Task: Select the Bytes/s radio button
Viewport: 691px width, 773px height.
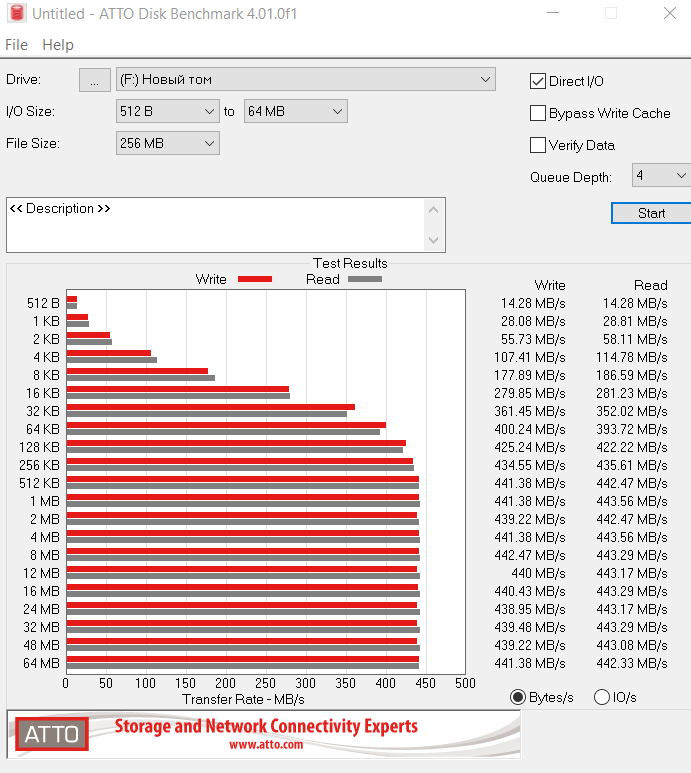Action: (x=517, y=697)
